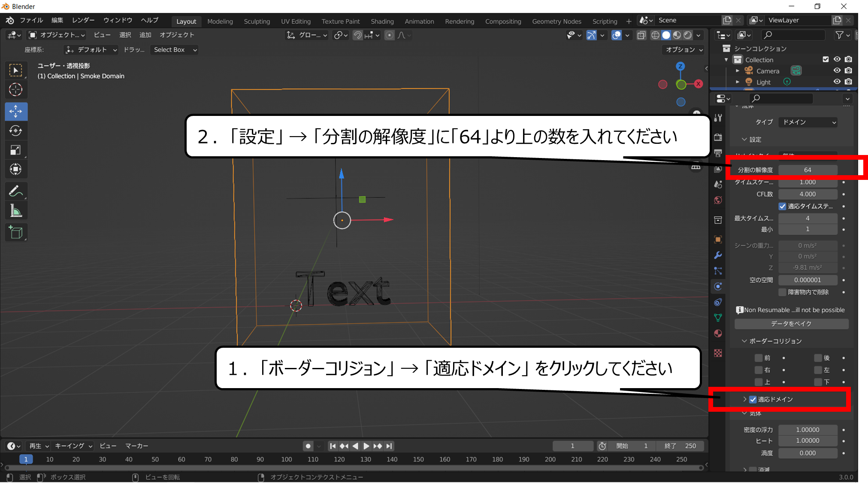Screen dimensions: 868x483
Task: Open the Tool properties tab with wrench and screwdriver
Action: pos(718,118)
